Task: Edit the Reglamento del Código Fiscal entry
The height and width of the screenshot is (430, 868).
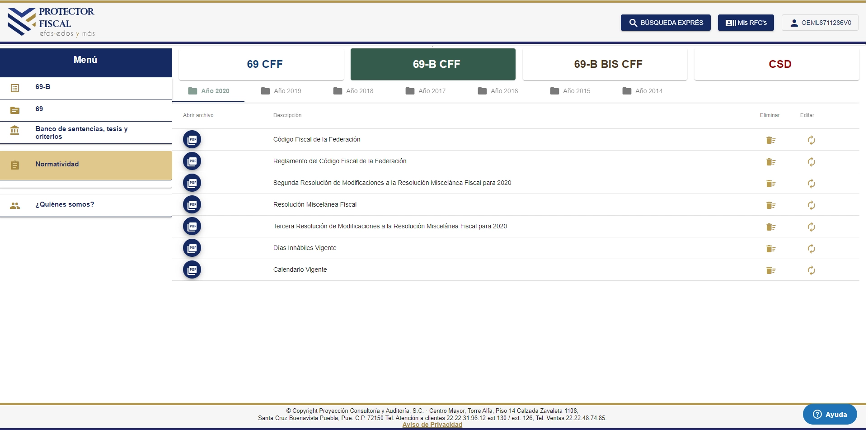Action: (811, 162)
